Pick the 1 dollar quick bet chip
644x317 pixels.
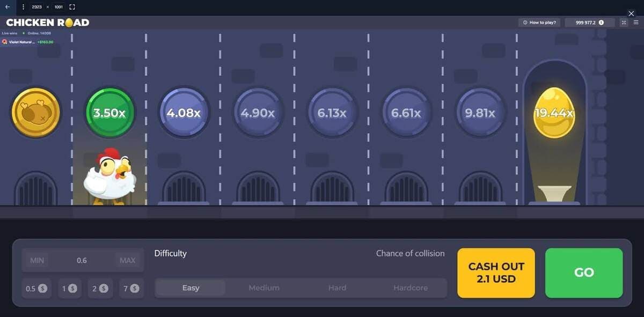tap(70, 289)
